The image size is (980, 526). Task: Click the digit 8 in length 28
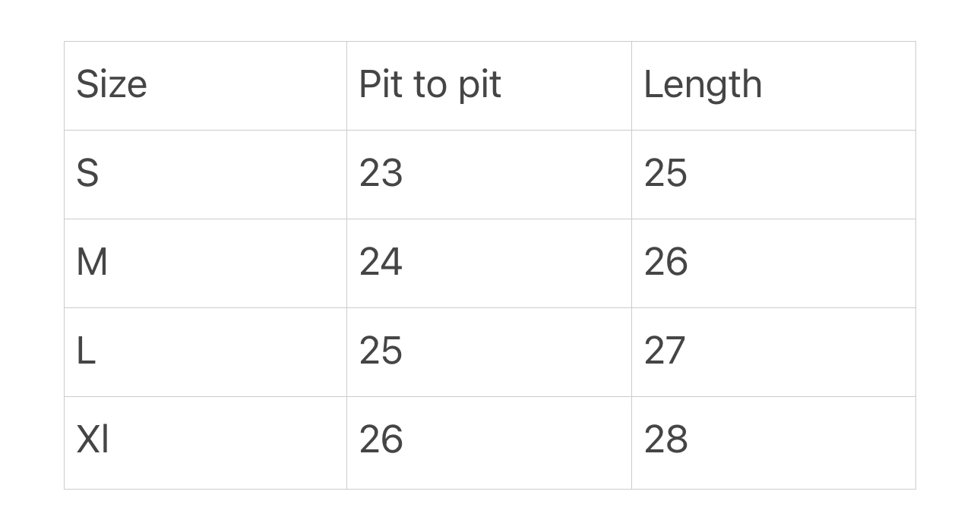click(x=677, y=439)
